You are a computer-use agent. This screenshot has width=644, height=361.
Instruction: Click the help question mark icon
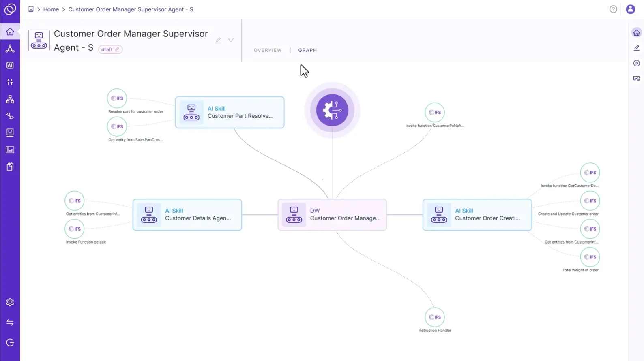pyautogui.click(x=613, y=9)
